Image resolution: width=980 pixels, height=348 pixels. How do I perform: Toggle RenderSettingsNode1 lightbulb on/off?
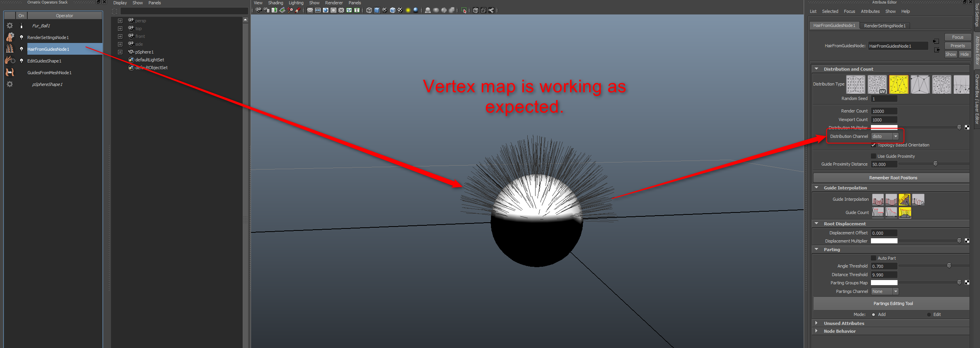click(21, 37)
